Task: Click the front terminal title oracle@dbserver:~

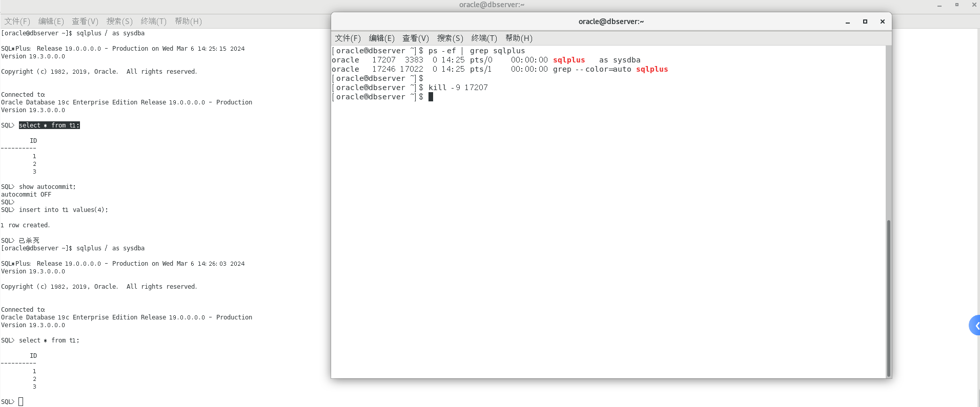Action: [x=611, y=22]
